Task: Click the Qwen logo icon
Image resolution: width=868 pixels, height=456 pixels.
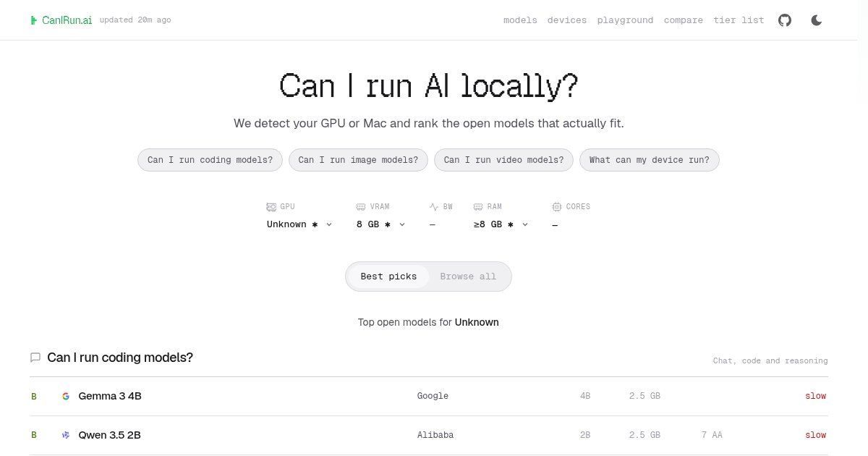Action: pyautogui.click(x=66, y=435)
